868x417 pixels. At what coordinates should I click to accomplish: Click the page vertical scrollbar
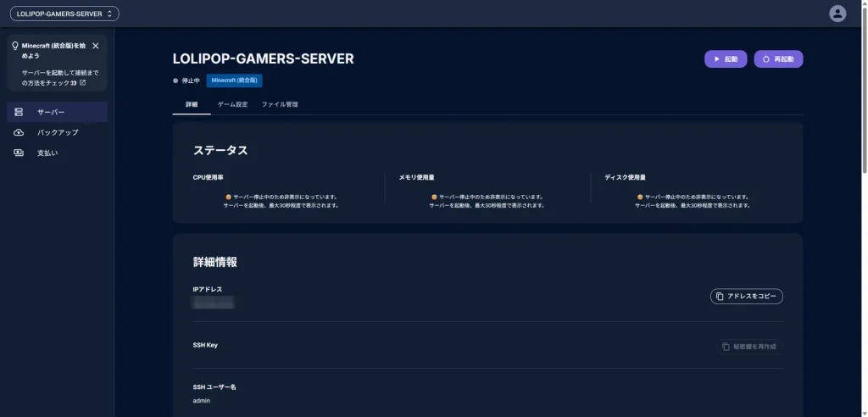tap(864, 89)
